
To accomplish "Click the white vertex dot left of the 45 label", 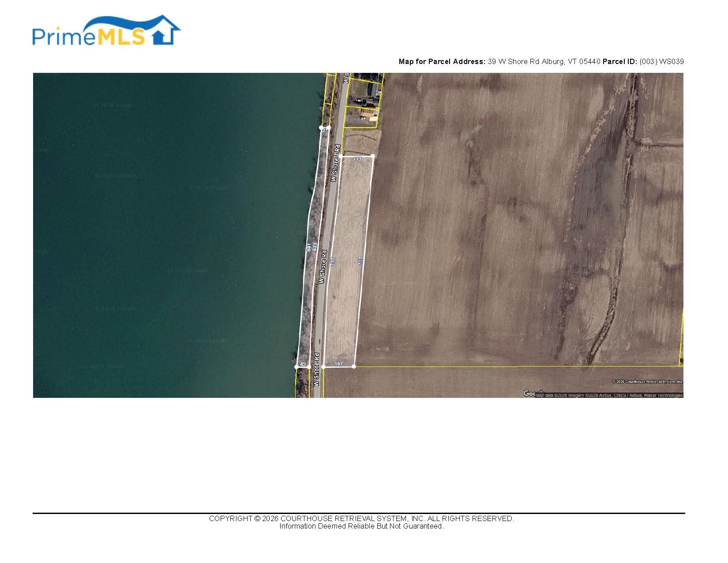I will click(296, 367).
